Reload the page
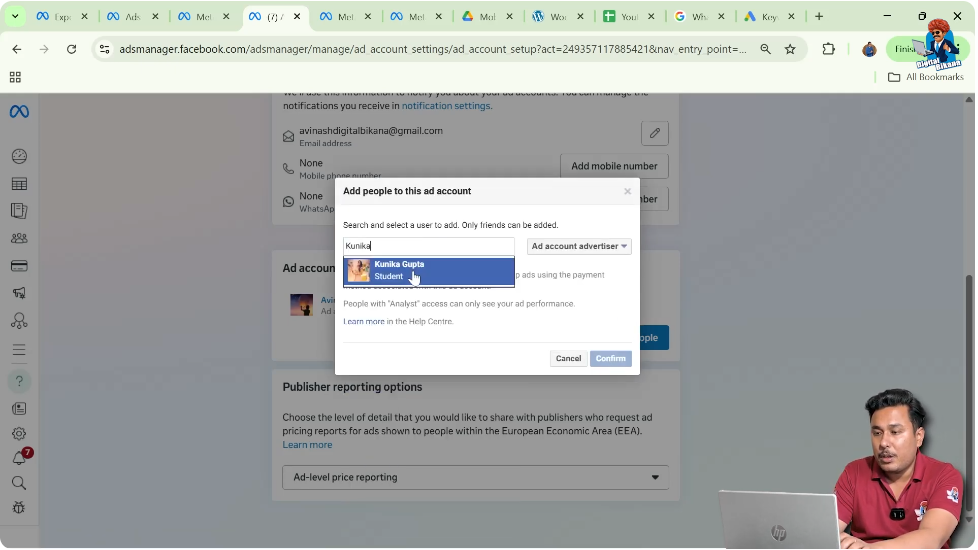The width and height of the screenshot is (978, 550). point(72,49)
